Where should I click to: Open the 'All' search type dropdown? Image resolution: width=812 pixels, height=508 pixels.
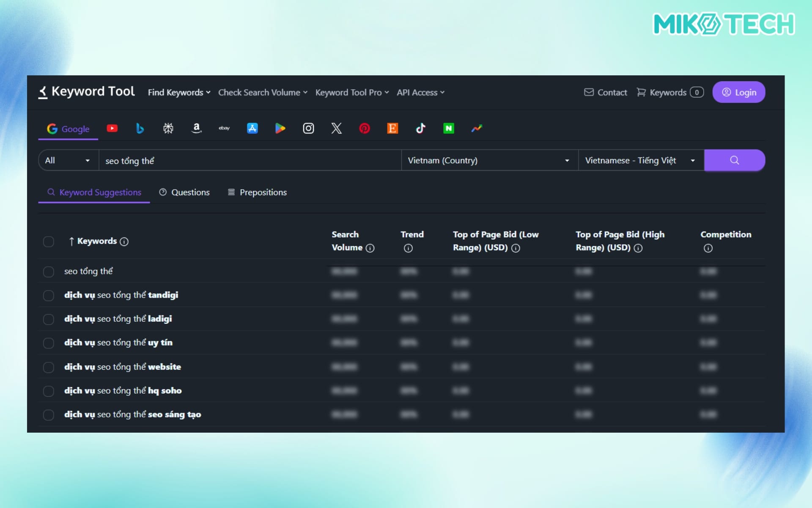(x=68, y=160)
